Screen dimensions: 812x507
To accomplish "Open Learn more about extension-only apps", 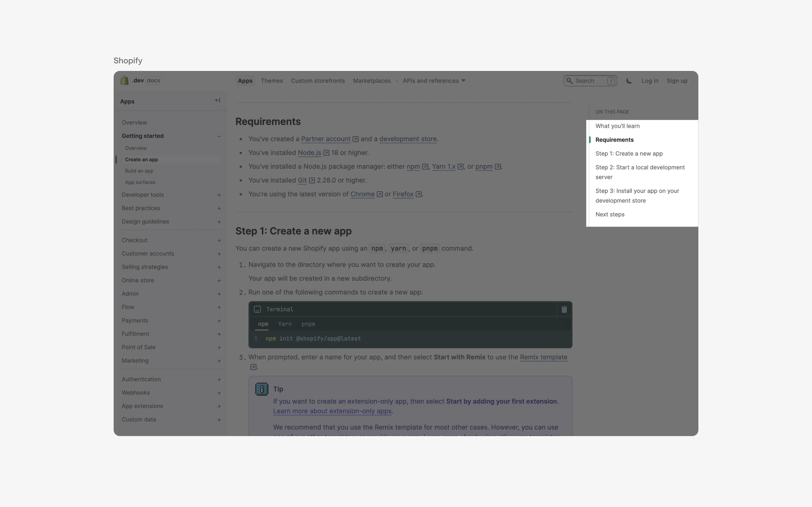I will pyautogui.click(x=332, y=411).
